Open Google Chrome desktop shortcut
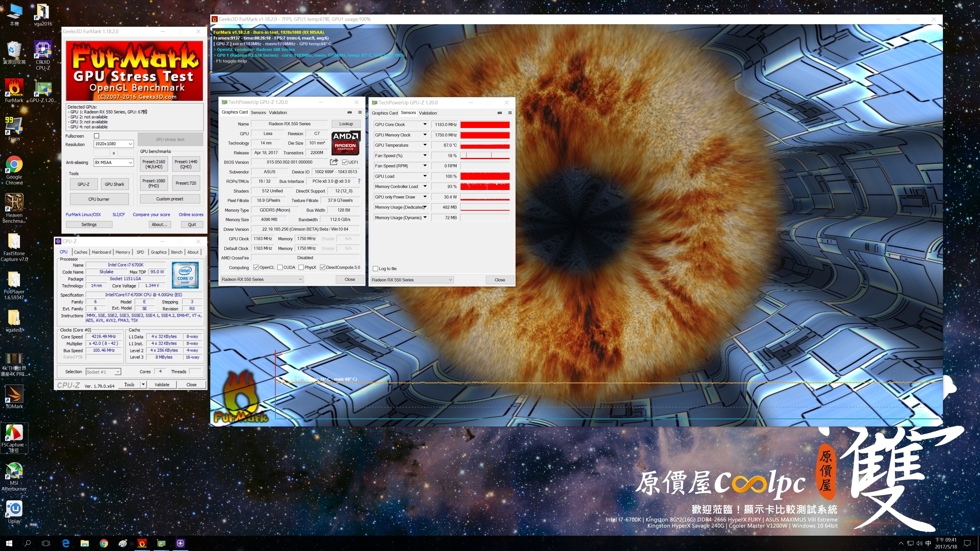The image size is (980, 551). coord(14,170)
